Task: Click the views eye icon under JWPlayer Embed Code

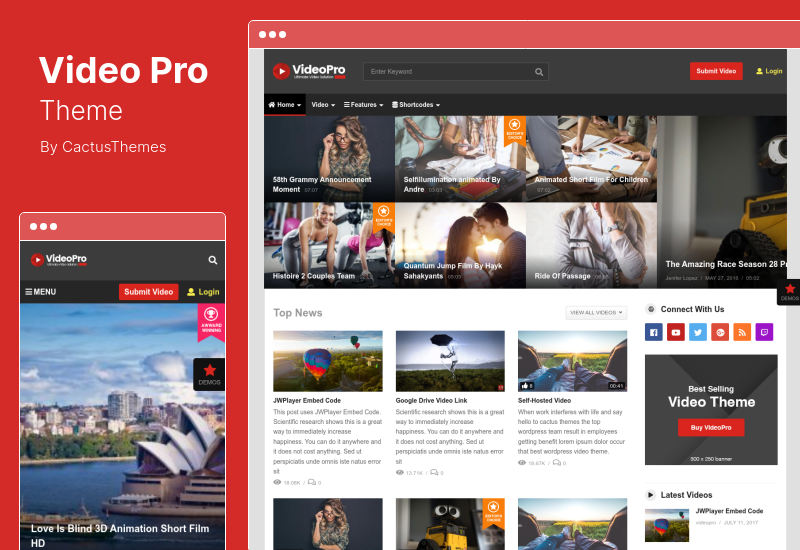Action: (277, 482)
